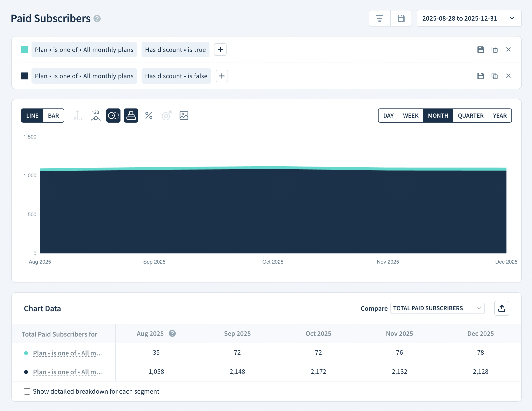532x411 pixels.
Task: Select DAY granularity for the chart
Action: click(x=388, y=115)
